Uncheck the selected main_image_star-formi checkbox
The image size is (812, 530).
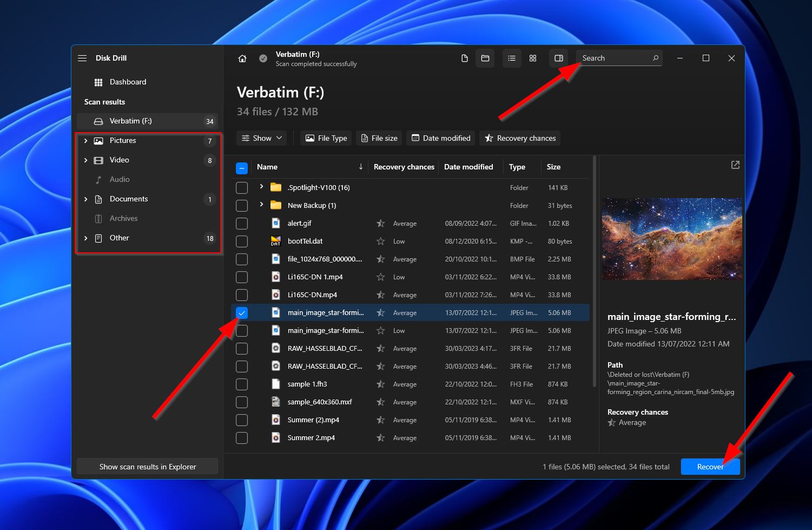point(242,312)
